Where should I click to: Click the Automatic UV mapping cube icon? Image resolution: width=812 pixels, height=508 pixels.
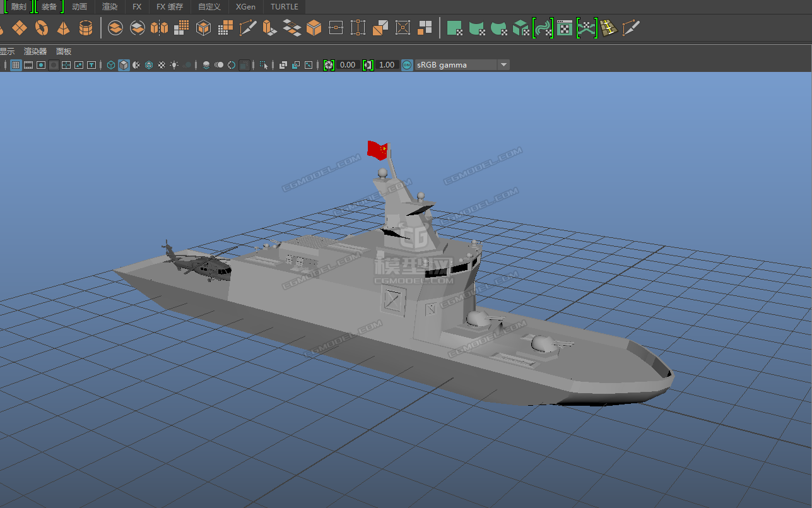click(x=521, y=28)
